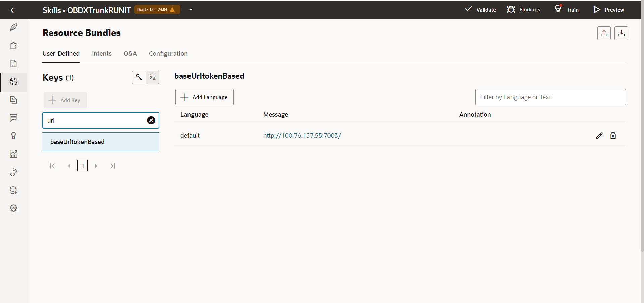Open the award ribbon icon in sidebar
This screenshot has height=303, width=644.
tap(13, 136)
